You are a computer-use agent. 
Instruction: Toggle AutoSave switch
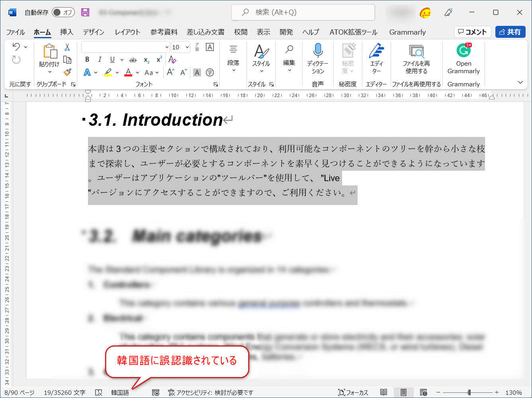pos(63,12)
